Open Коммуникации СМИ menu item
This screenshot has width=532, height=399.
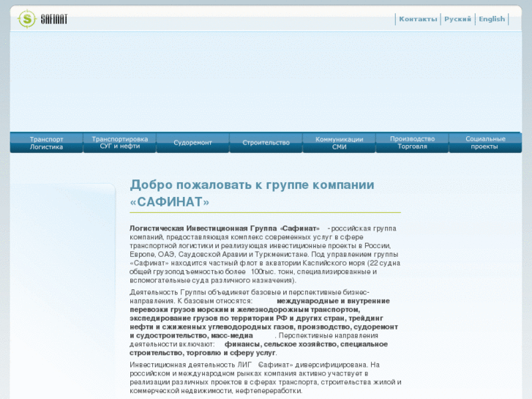click(340, 143)
